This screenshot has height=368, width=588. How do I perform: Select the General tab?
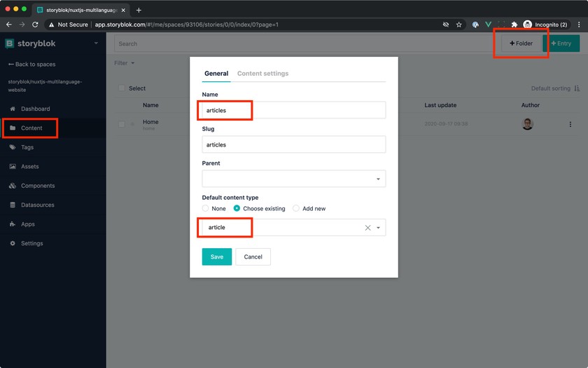point(216,74)
